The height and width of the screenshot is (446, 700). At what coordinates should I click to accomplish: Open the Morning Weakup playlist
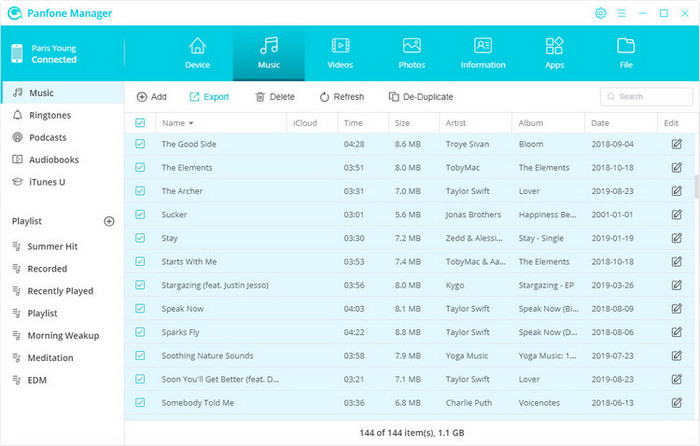[62, 336]
